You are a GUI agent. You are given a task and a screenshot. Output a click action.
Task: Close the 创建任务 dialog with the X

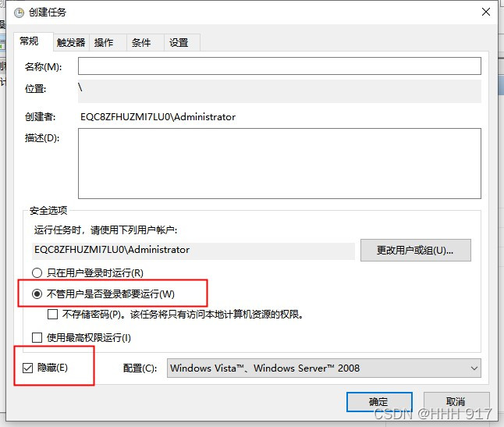coord(486,12)
